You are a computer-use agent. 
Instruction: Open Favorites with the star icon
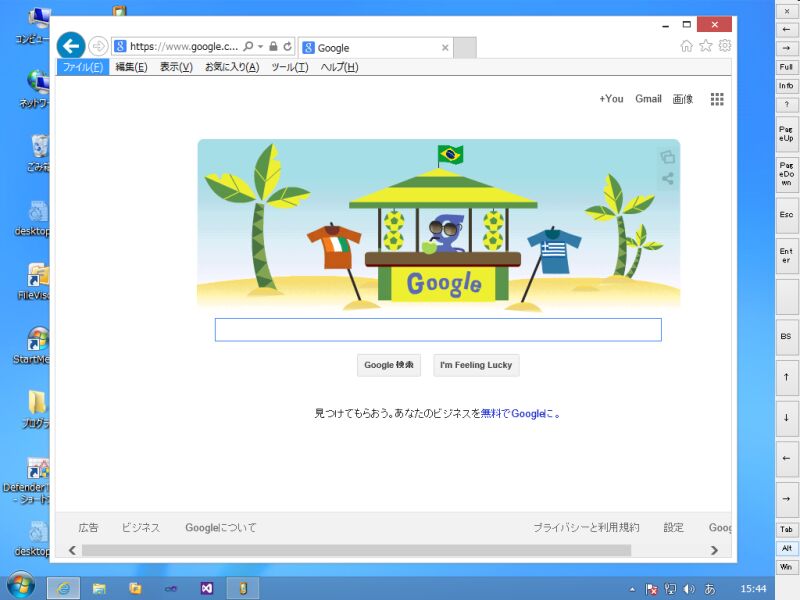pos(706,46)
